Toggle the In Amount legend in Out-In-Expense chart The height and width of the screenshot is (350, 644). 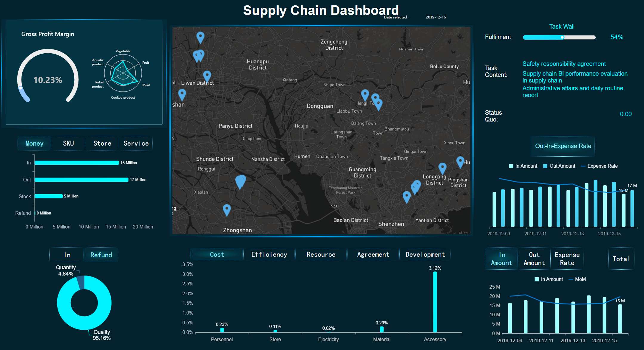523,166
